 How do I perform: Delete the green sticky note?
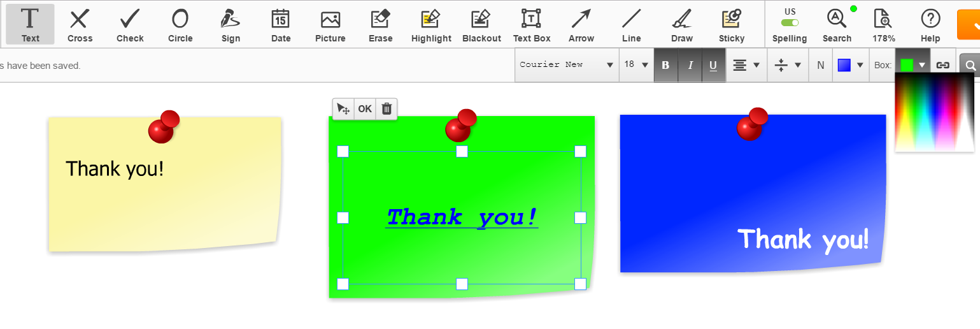point(387,109)
